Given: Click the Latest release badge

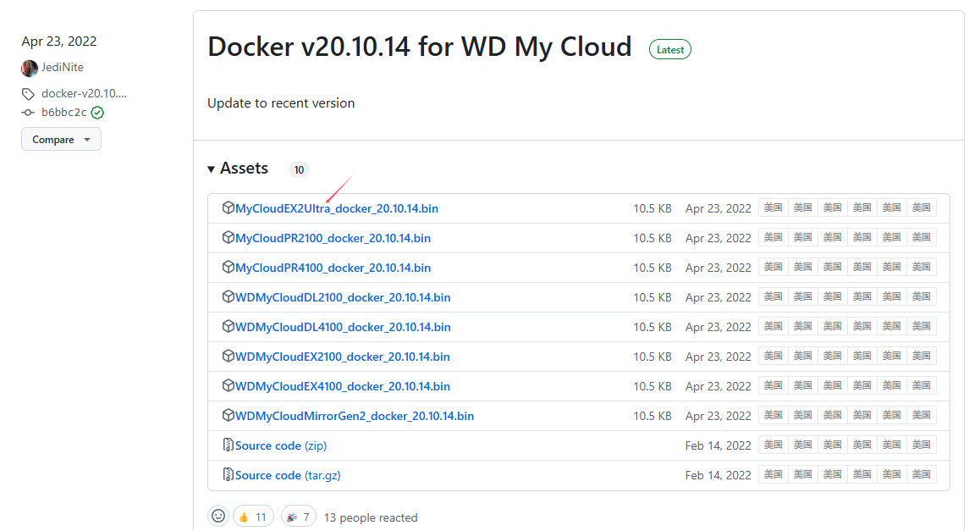Looking at the screenshot, I should 670,49.
